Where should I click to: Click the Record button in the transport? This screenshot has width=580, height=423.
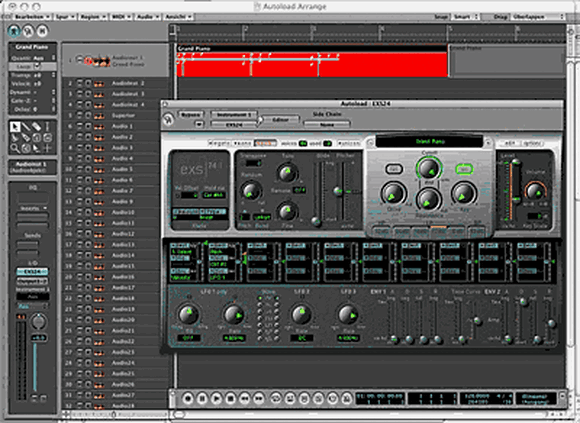(188, 399)
